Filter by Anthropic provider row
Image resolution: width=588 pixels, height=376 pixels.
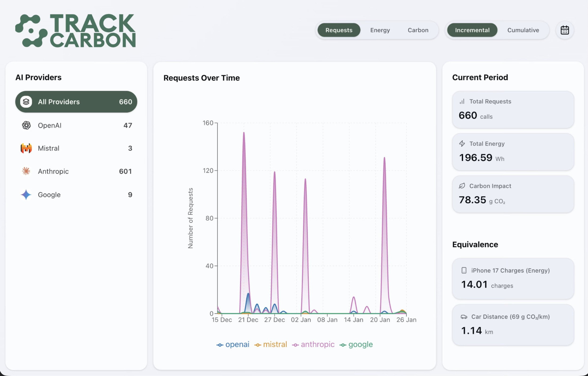click(76, 171)
